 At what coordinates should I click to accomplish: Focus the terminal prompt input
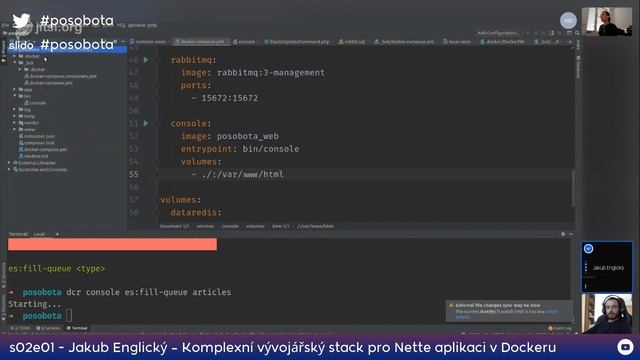pos(69,316)
